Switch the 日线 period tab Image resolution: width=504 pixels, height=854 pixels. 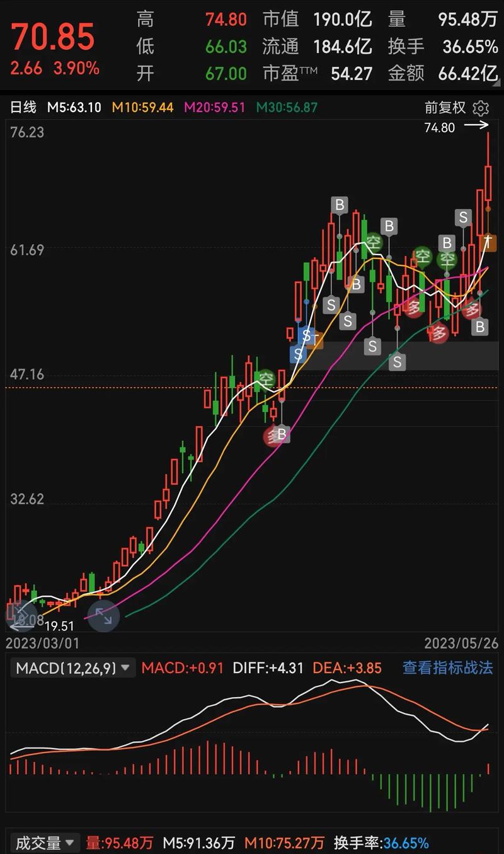(24, 107)
